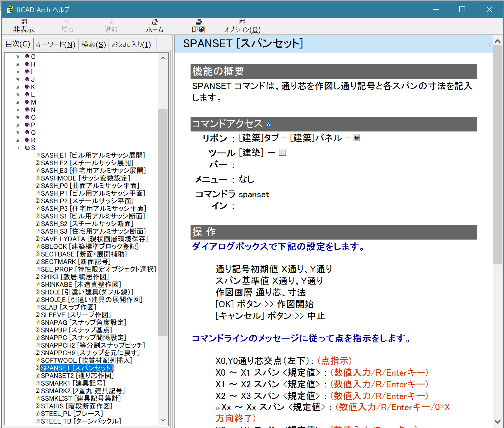Screen dimensions: 504x428
Task: Expand the N tree node
Action: click(17, 110)
